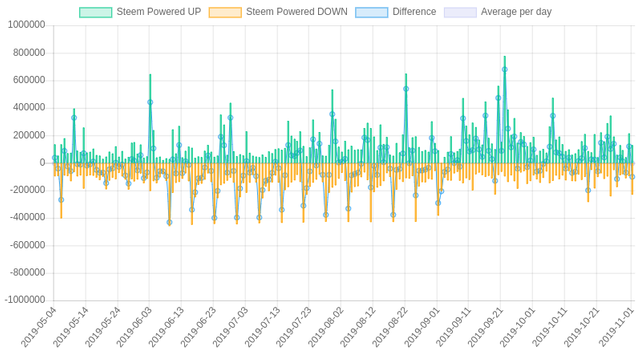Click the 2019-06-13 date label
Image resolution: width=640 pixels, height=361 pixels.
[167, 328]
